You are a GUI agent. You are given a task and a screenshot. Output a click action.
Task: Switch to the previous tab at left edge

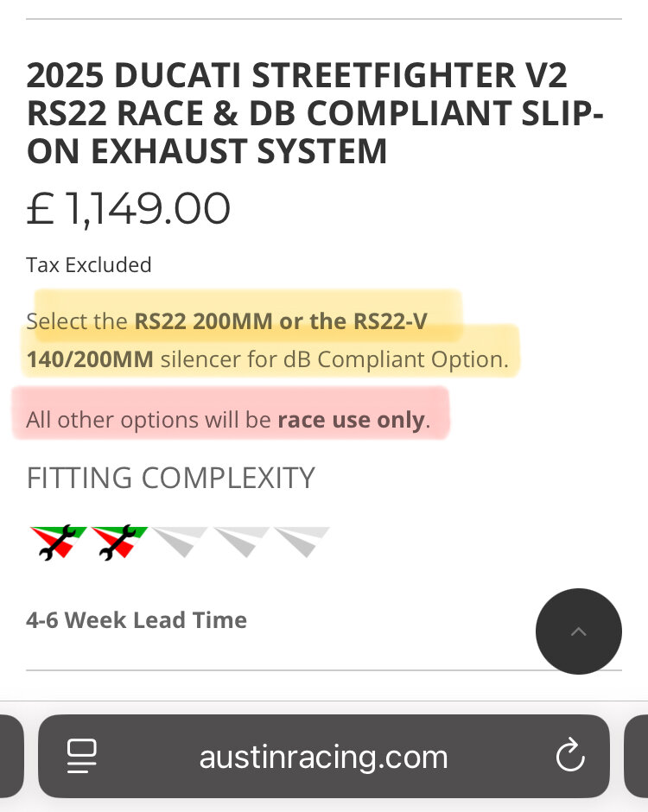(x=9, y=758)
